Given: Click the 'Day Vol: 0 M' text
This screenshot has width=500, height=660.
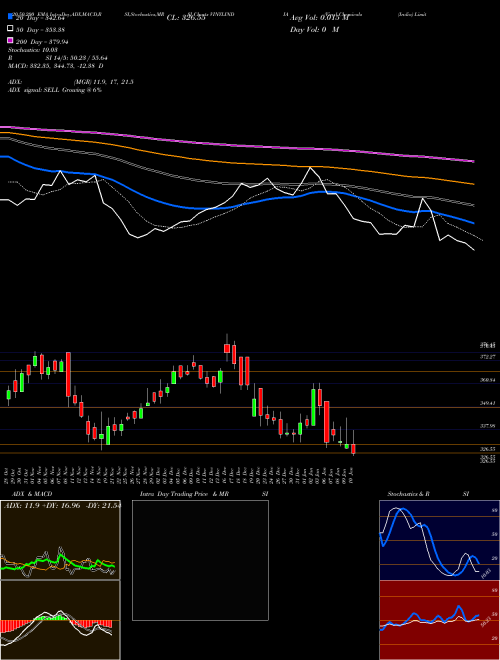Looking at the screenshot, I should (314, 29).
